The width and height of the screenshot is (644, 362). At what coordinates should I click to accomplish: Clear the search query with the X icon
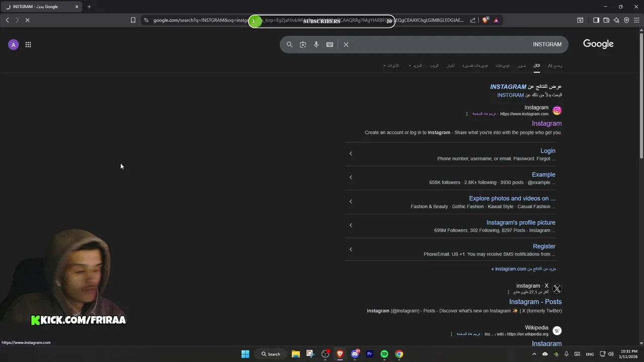(346, 44)
